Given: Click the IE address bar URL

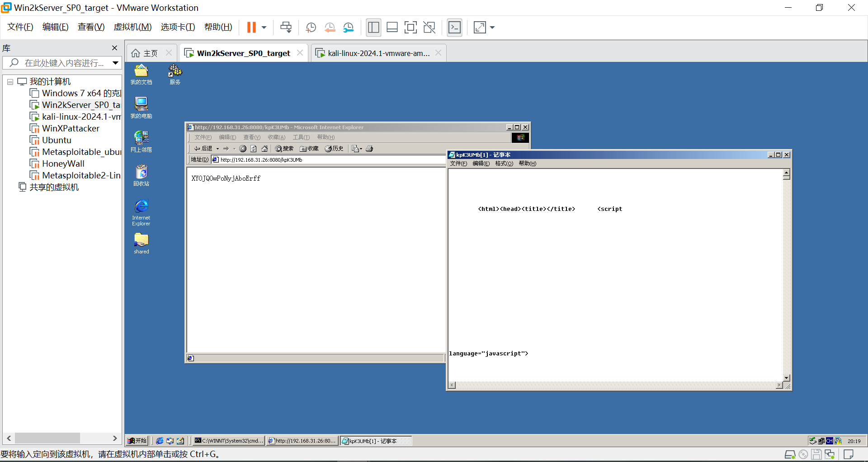Looking at the screenshot, I should tap(261, 160).
